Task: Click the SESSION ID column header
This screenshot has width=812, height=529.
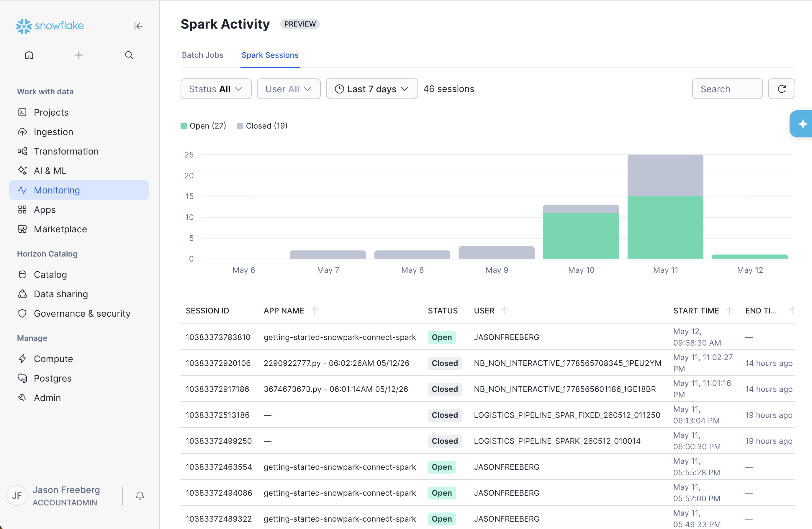Action: pyautogui.click(x=207, y=310)
